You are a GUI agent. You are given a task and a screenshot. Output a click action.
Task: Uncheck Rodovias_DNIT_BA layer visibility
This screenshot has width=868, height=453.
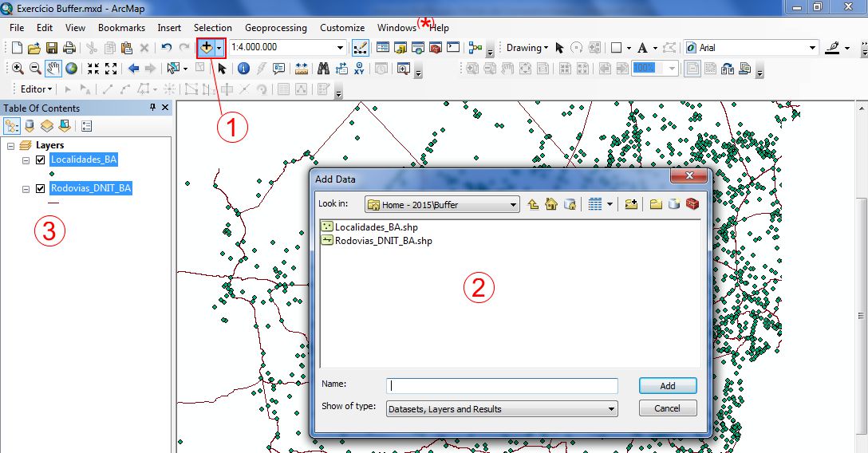click(40, 188)
